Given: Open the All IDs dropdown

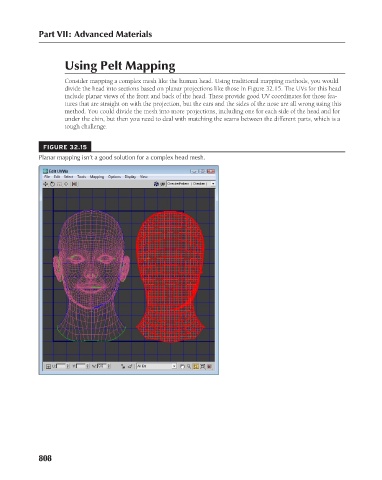Looking at the screenshot, I should click(x=156, y=366).
